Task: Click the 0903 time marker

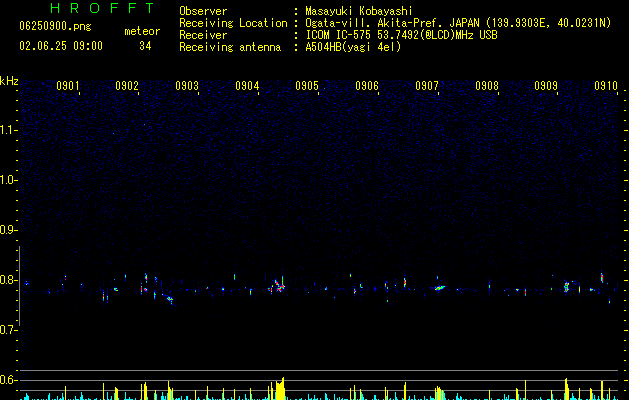Action: (187, 86)
